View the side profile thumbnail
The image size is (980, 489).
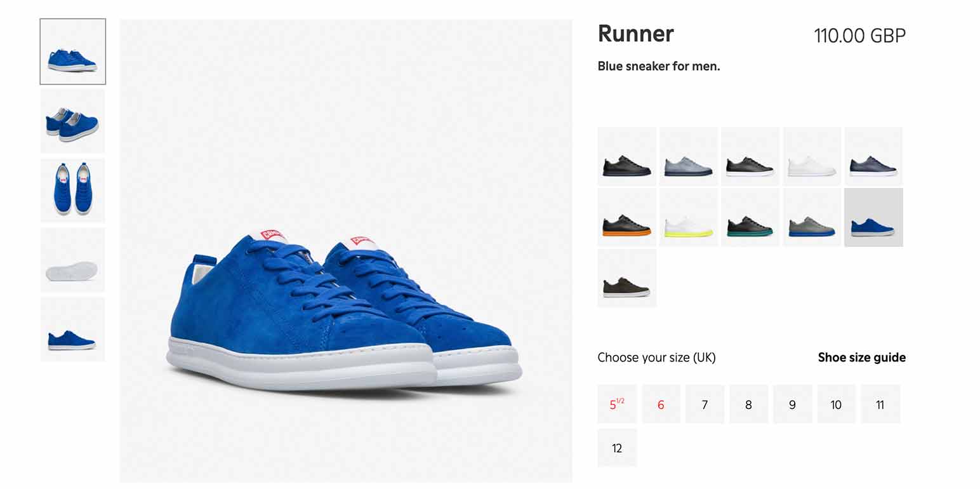(73, 330)
